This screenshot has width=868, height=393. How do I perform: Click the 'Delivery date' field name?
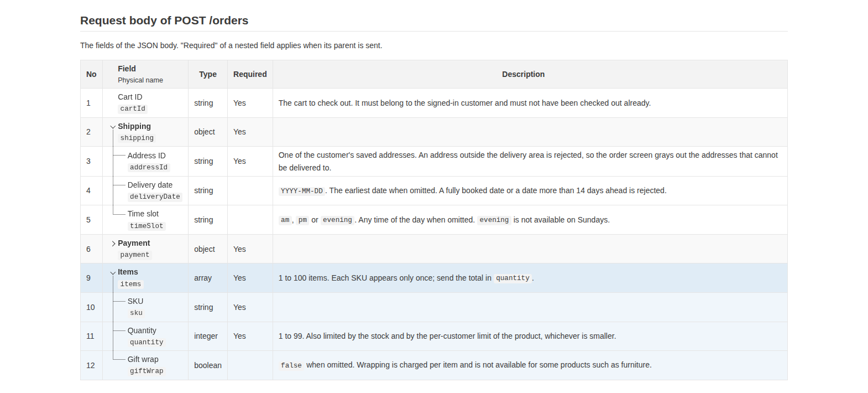(150, 185)
